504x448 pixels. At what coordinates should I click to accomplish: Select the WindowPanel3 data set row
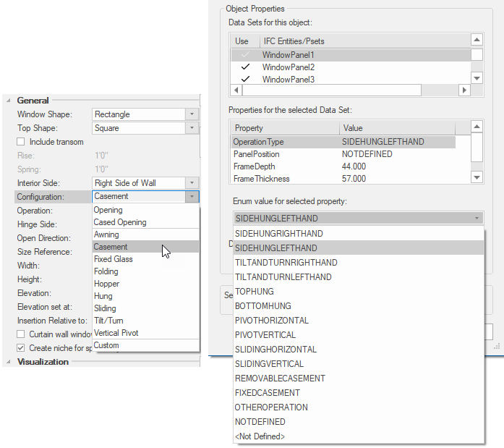289,80
